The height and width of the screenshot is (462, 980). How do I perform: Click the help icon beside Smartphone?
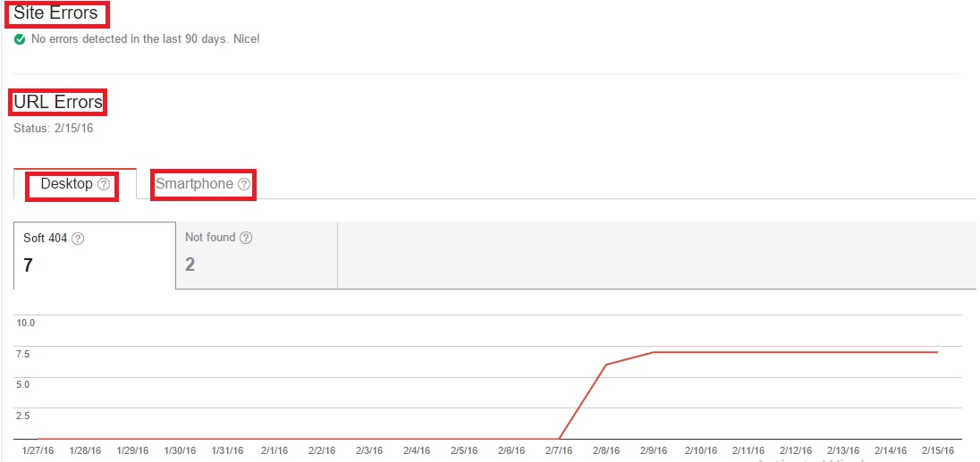pos(243,184)
